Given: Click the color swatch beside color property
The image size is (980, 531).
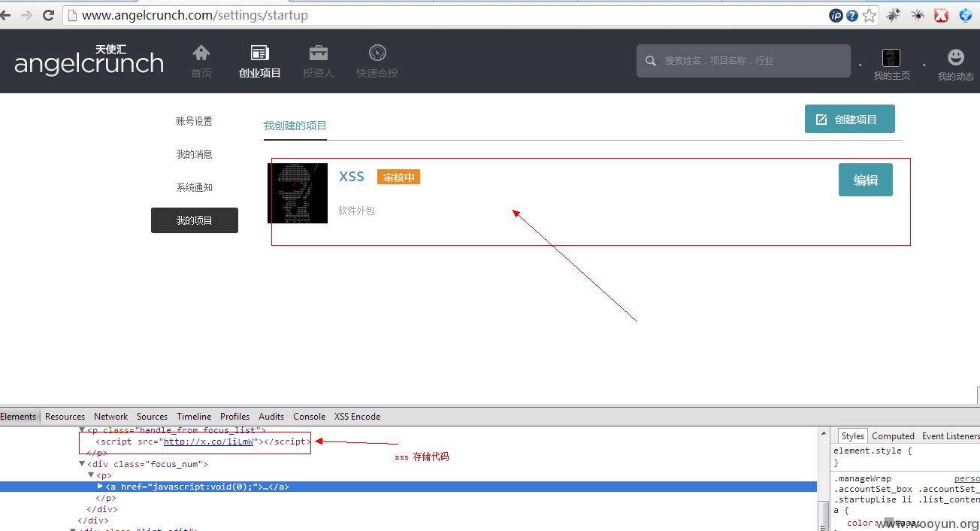Looking at the screenshot, I should [x=889, y=523].
